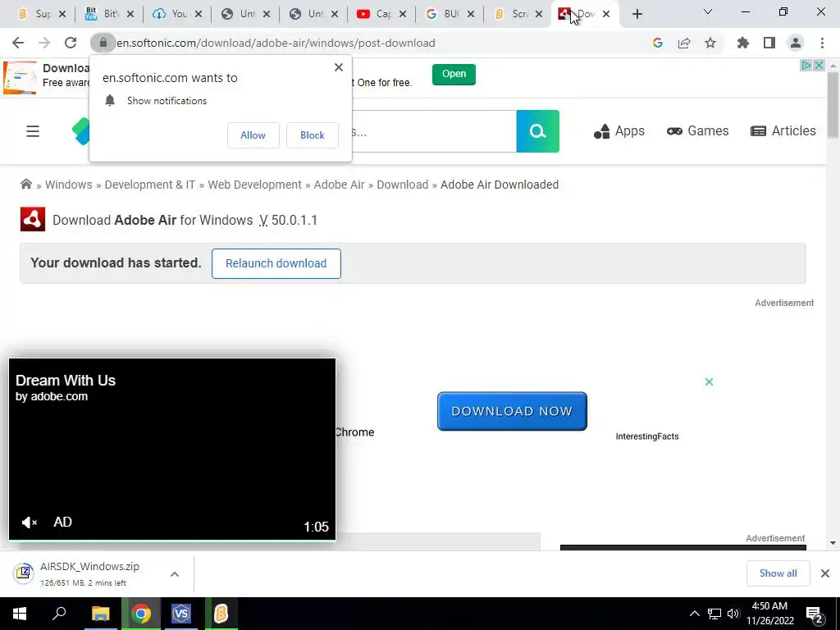Click Relaunch download button
Screen dimensions: 840x630
(x=276, y=263)
